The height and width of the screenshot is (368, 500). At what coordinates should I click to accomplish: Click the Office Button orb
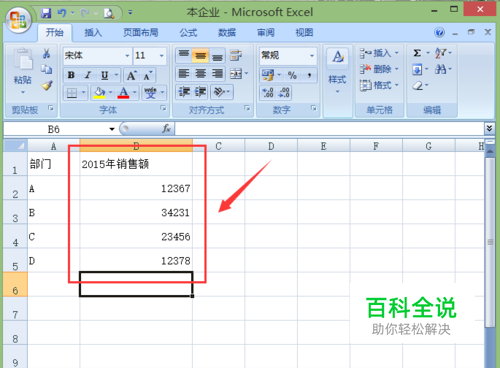(18, 20)
